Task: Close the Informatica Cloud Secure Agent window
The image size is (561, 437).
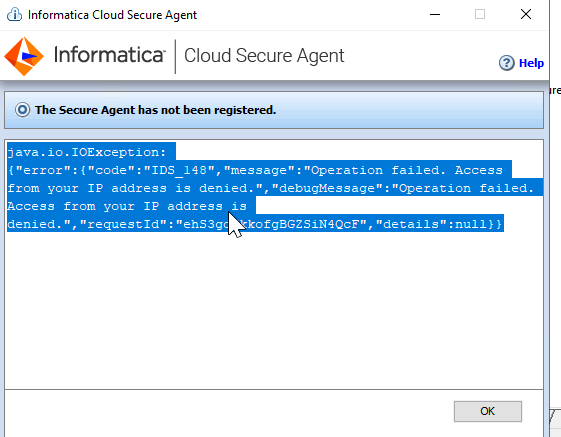Action: click(526, 15)
